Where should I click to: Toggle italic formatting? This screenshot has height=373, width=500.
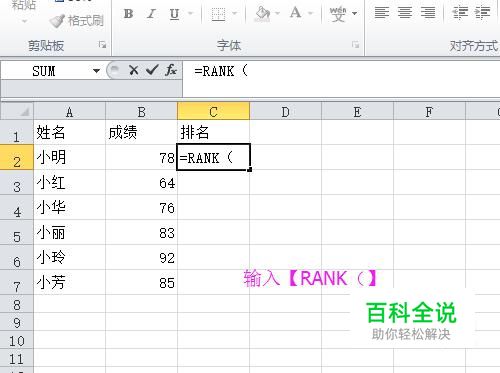[151, 14]
